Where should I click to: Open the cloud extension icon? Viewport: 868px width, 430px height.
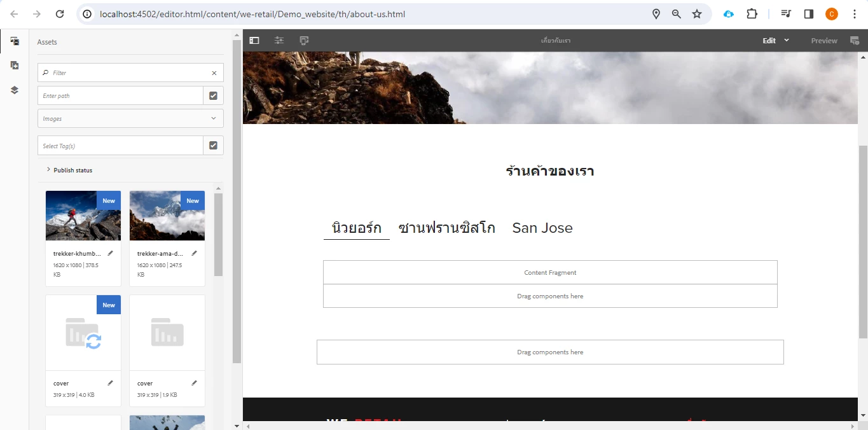pyautogui.click(x=729, y=14)
